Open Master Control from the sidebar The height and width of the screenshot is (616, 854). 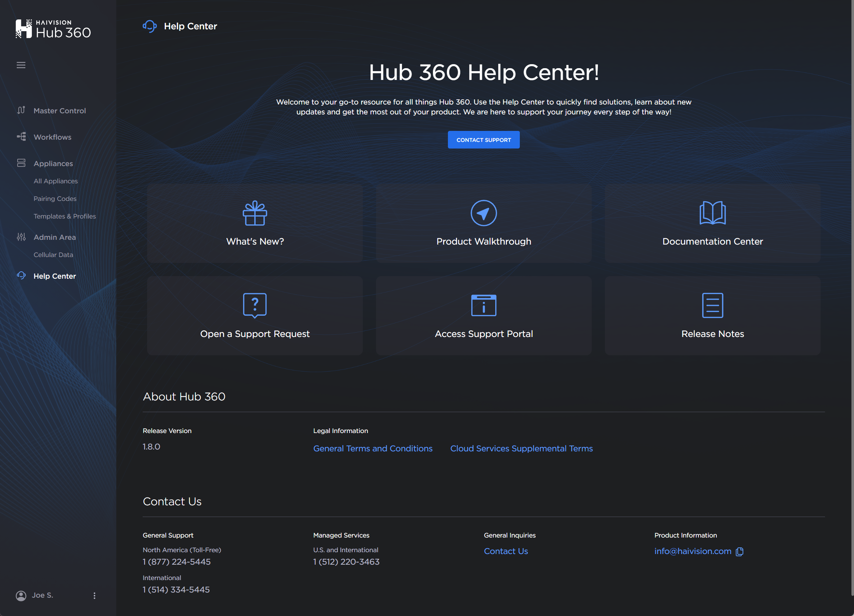click(59, 110)
